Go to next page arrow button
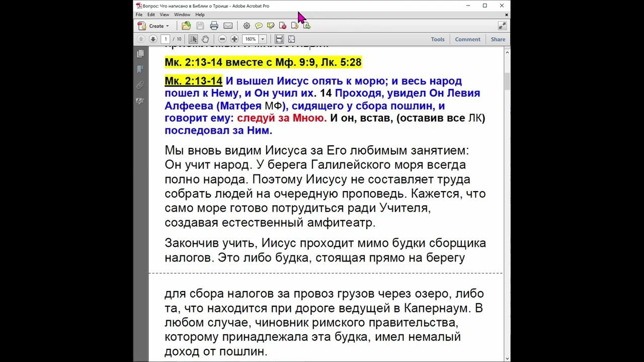The width and height of the screenshot is (644, 362). [x=153, y=39]
